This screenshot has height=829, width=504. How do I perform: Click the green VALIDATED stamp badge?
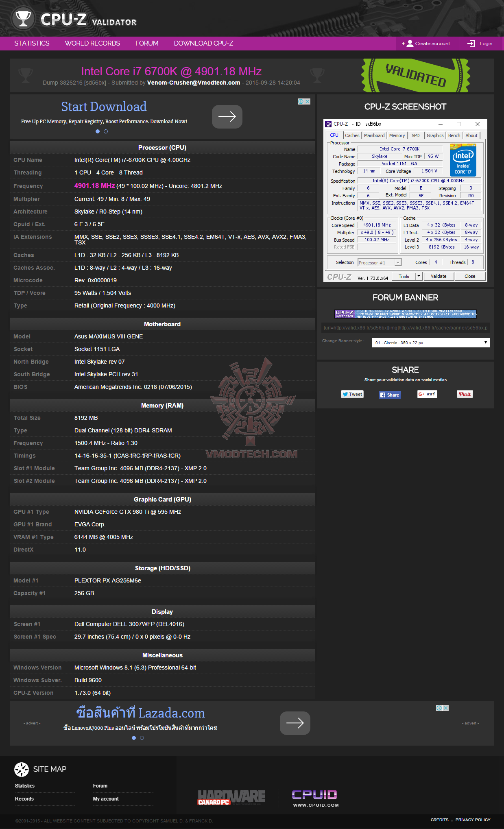click(416, 75)
